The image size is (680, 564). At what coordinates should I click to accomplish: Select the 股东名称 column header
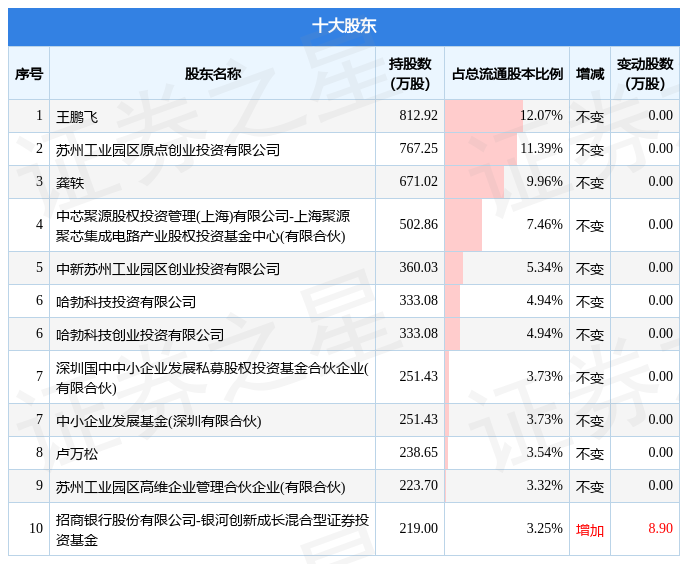[x=212, y=74]
